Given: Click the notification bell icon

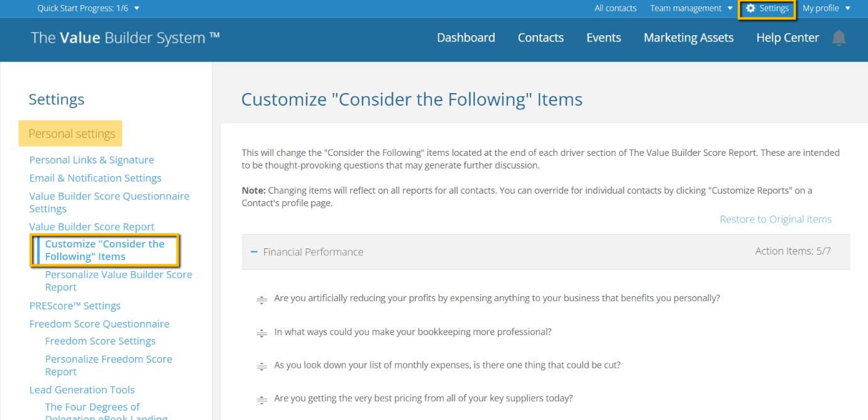Looking at the screenshot, I should (x=838, y=38).
